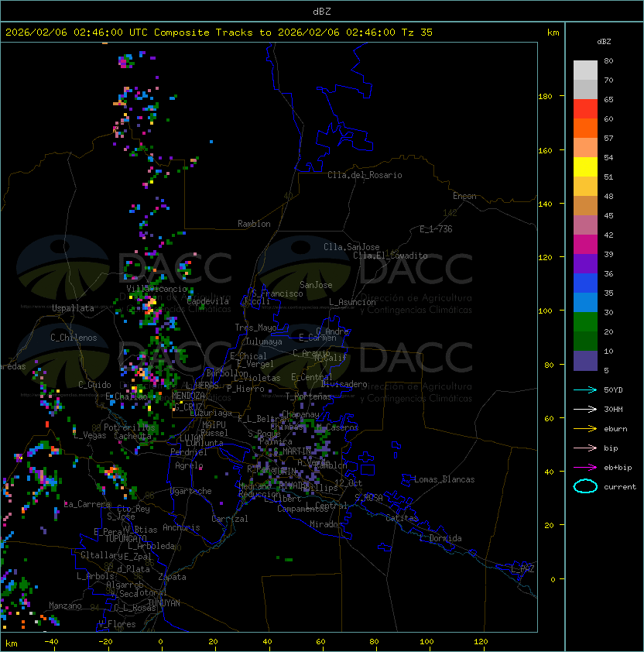Pick the magenta swatch in dBZ scale

[585, 244]
